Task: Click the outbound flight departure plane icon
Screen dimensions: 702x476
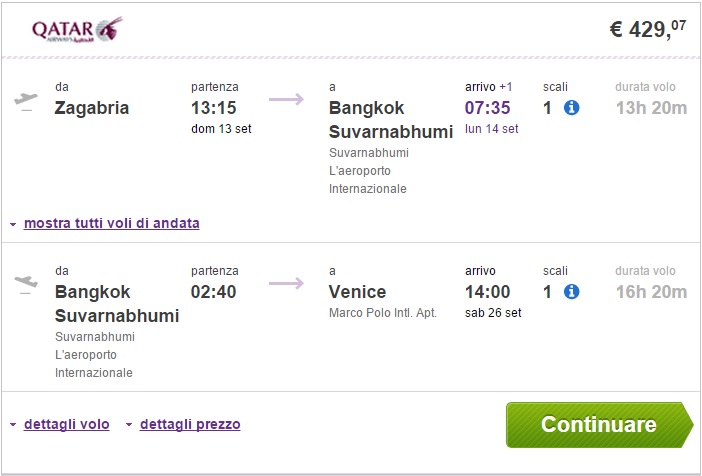Action: (x=27, y=101)
